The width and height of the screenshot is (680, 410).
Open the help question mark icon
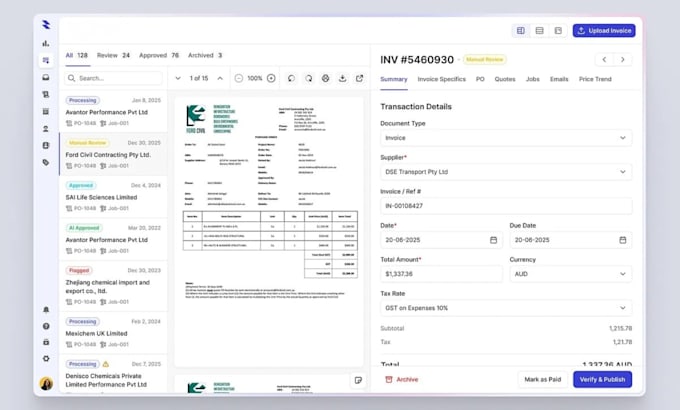tap(46, 326)
